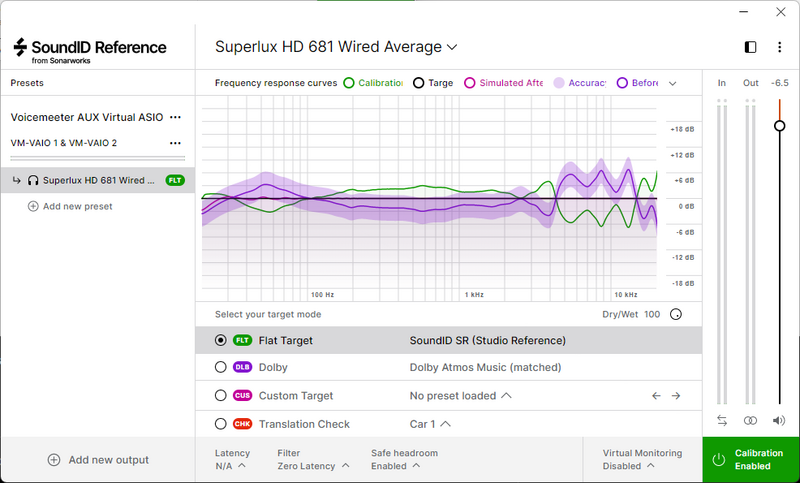Load next custom target preset arrow

point(676,396)
